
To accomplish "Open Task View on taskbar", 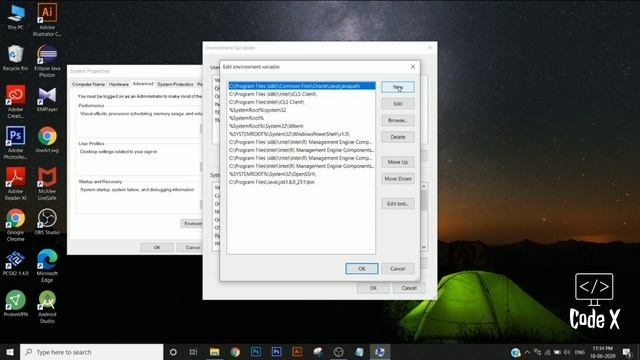I will coord(193,352).
